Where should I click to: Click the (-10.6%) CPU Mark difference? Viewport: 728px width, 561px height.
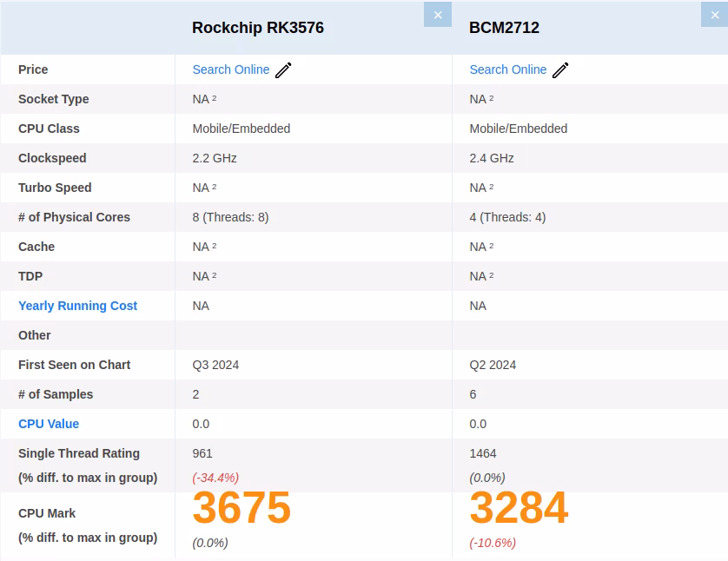pyautogui.click(x=493, y=543)
